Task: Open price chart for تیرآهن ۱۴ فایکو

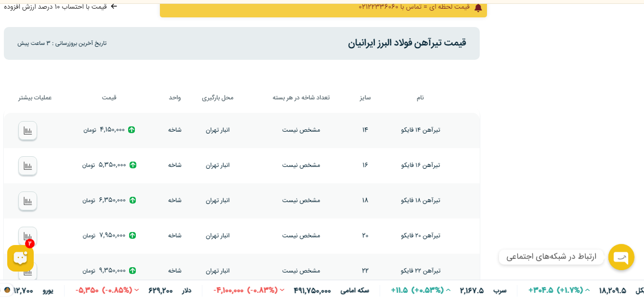Action: point(28,130)
